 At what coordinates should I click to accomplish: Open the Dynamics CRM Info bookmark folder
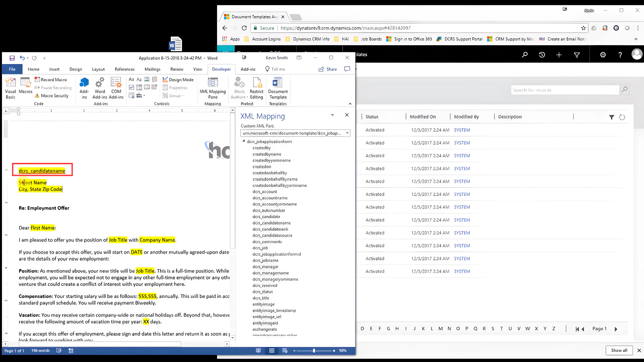[308, 39]
